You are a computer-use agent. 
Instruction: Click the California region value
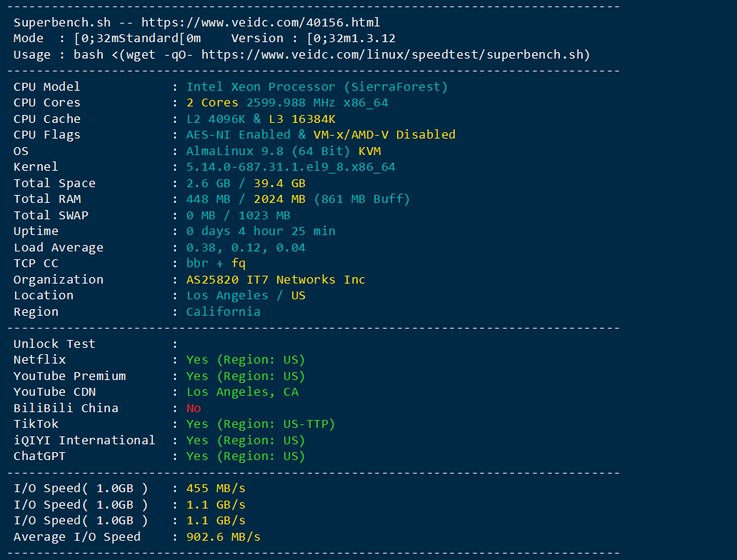pyautogui.click(x=223, y=311)
